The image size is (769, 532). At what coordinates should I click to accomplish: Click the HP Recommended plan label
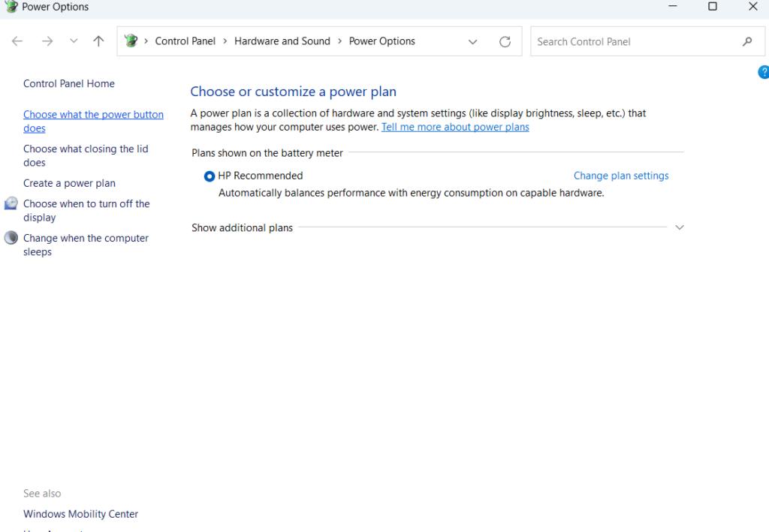pos(261,176)
